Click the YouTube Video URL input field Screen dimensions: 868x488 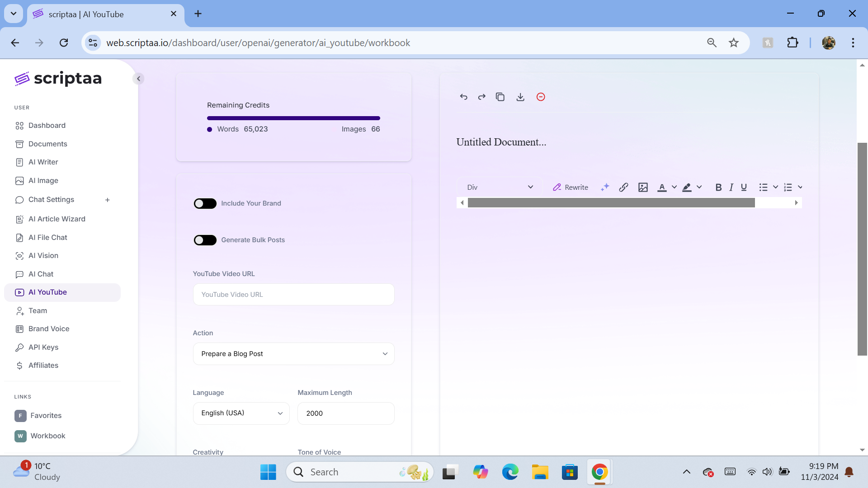tap(293, 295)
